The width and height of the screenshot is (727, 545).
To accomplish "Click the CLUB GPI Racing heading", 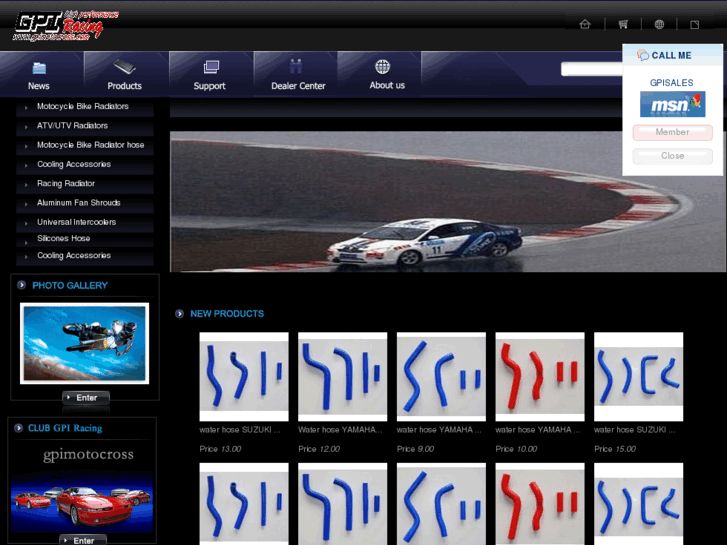I will click(65, 428).
